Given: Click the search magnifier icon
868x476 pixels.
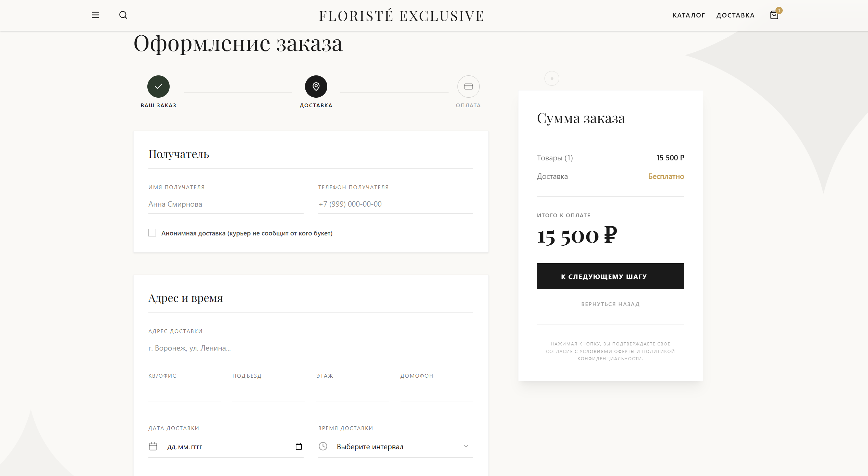Looking at the screenshot, I should (x=123, y=15).
